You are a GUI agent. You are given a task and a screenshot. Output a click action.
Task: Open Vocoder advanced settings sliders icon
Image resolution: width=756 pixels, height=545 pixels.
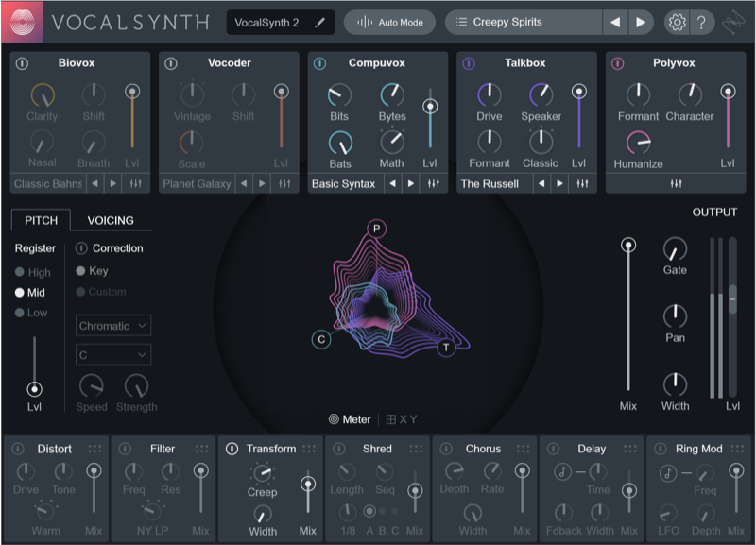point(284,183)
